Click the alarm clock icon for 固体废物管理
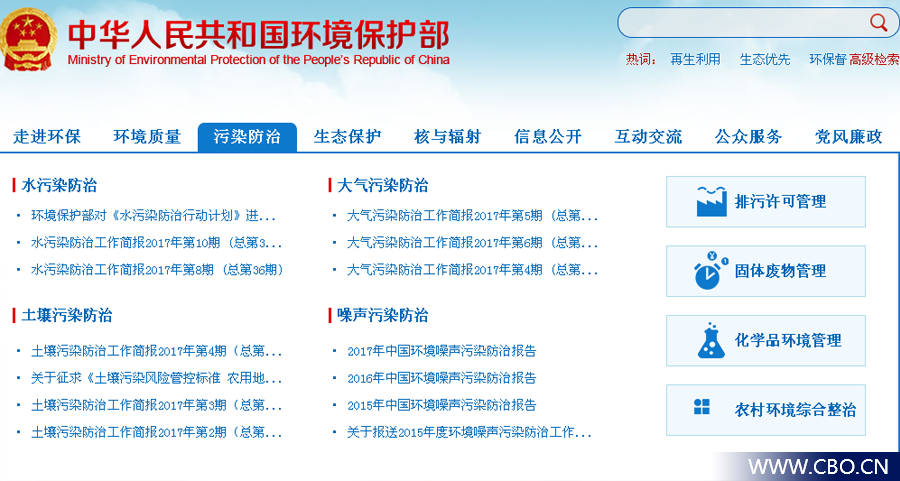Image resolution: width=900 pixels, height=481 pixels. (x=711, y=270)
